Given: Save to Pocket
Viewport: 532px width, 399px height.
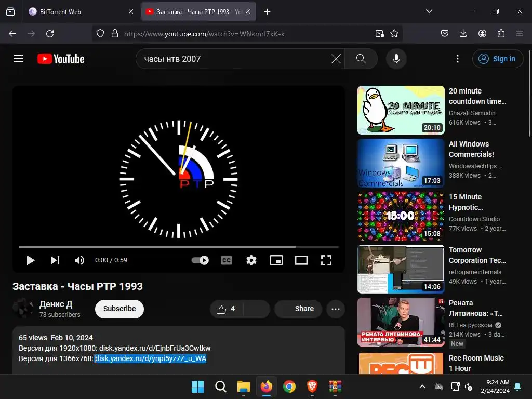Looking at the screenshot, I should point(445,33).
